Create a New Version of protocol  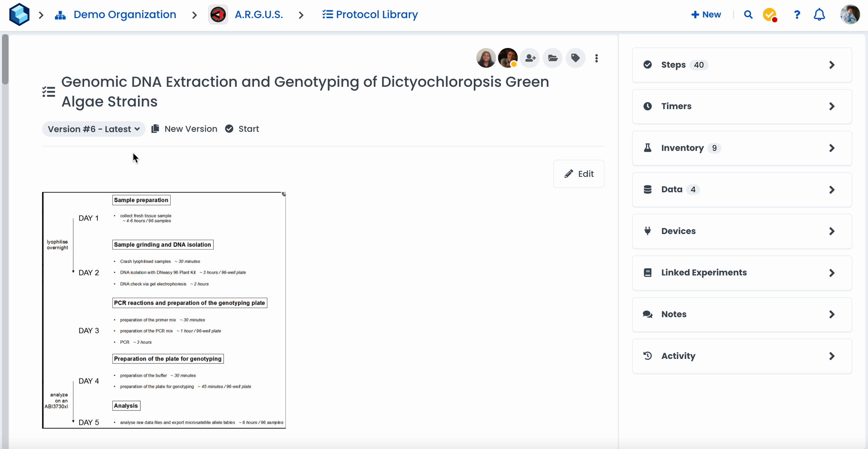pos(184,129)
